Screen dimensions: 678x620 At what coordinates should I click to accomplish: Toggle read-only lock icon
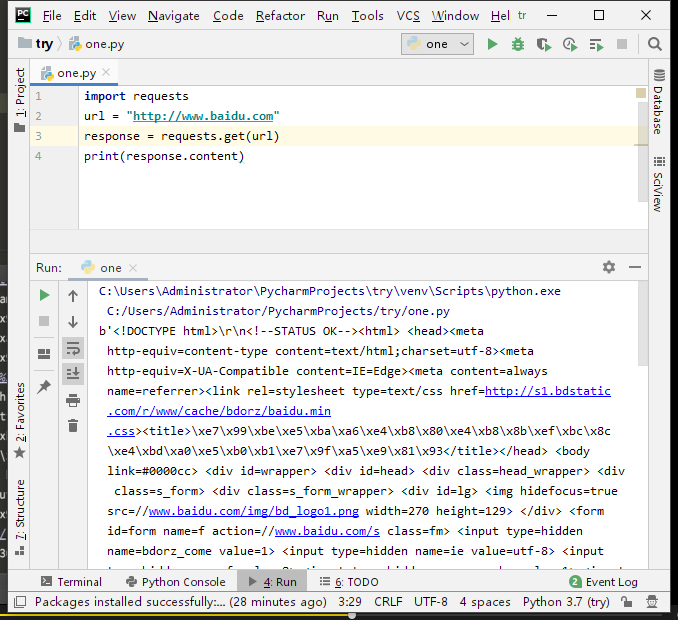626,601
